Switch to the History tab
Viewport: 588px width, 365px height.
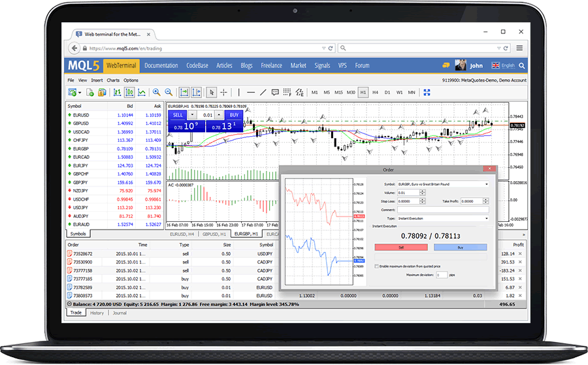[97, 313]
